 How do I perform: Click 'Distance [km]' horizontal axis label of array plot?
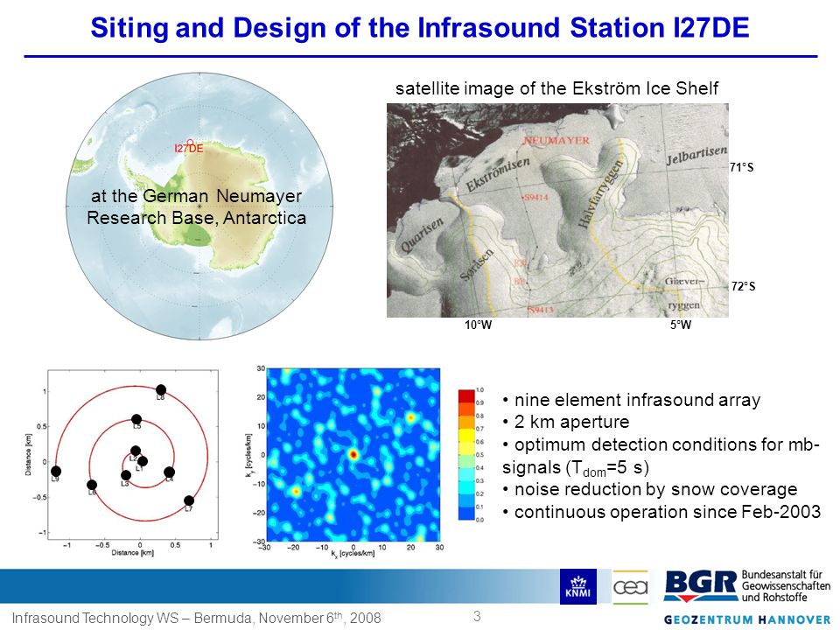coord(132,553)
